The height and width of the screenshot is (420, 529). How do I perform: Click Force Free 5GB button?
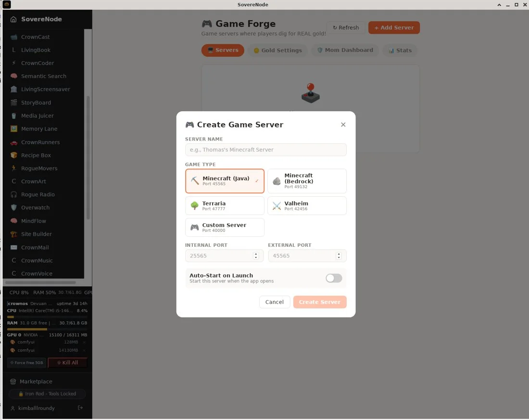tap(26, 363)
